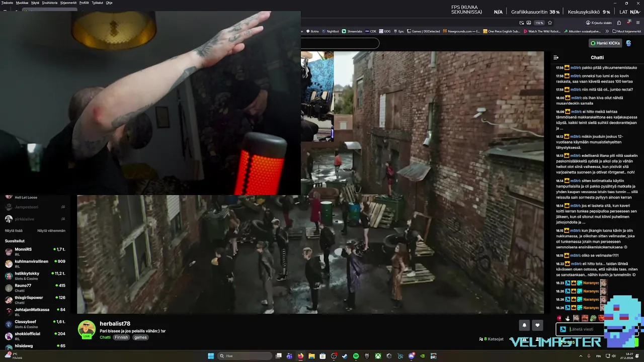
Task: Pick the Pepe frog quick emote
Action: pos(593,318)
